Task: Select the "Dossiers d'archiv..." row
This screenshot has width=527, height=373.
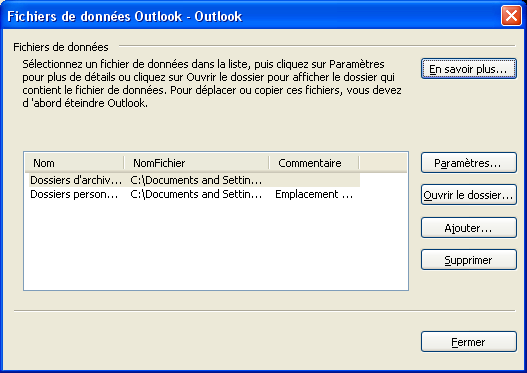Action: 194,180
